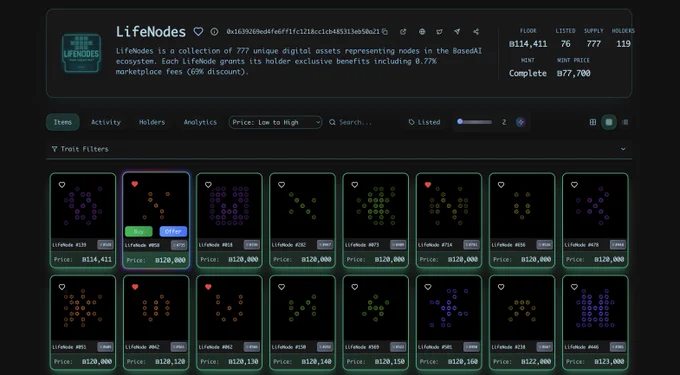Open the collection Twitter bird icon

[439, 32]
